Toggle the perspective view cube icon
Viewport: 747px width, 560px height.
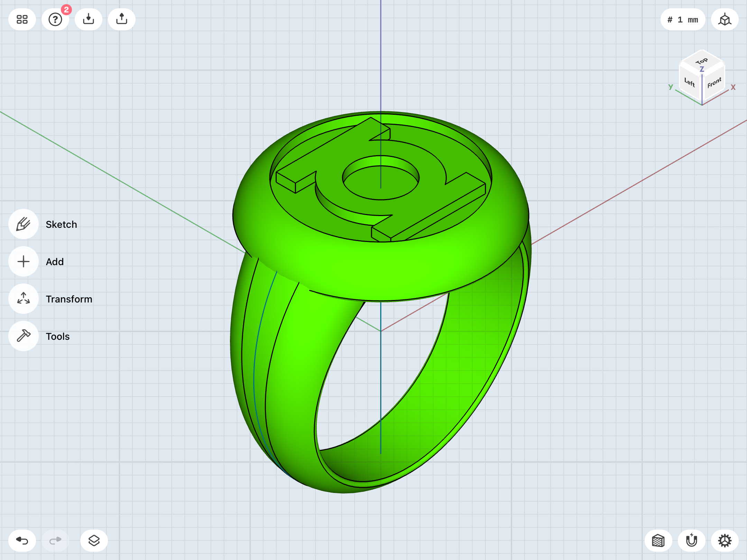click(x=725, y=19)
